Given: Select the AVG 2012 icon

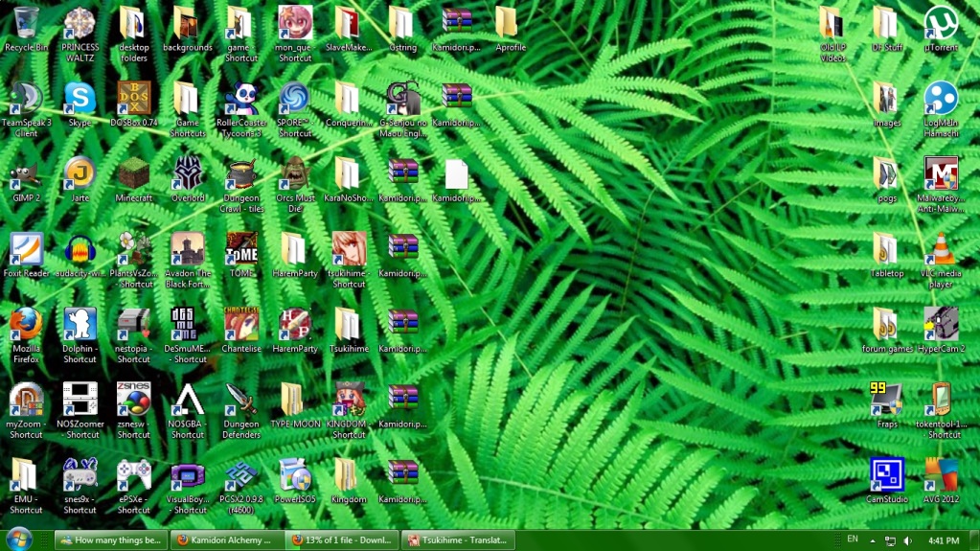Looking at the screenshot, I should pos(941,474).
